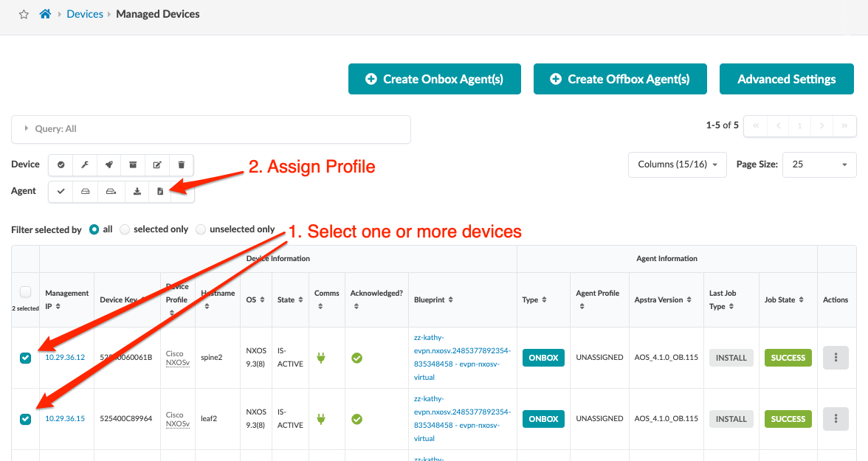
Task: Expand the Query: All panel
Action: pyautogui.click(x=27, y=129)
